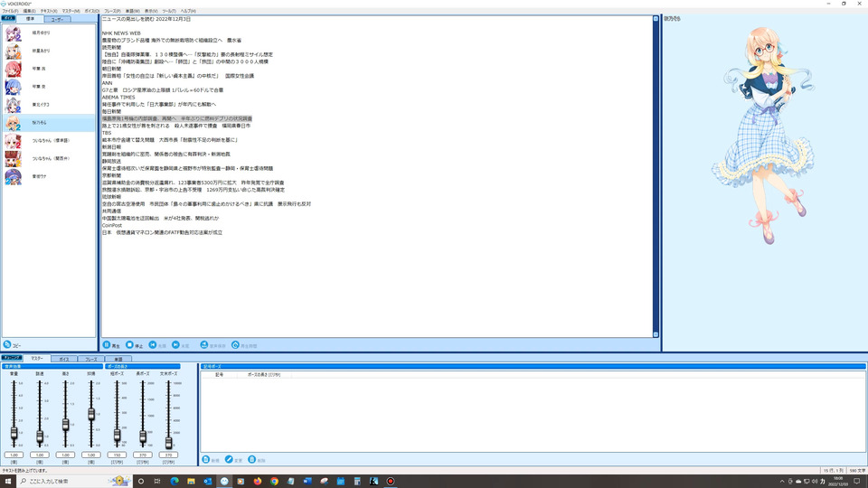Click the text editor scroll-down arrow

[656, 334]
